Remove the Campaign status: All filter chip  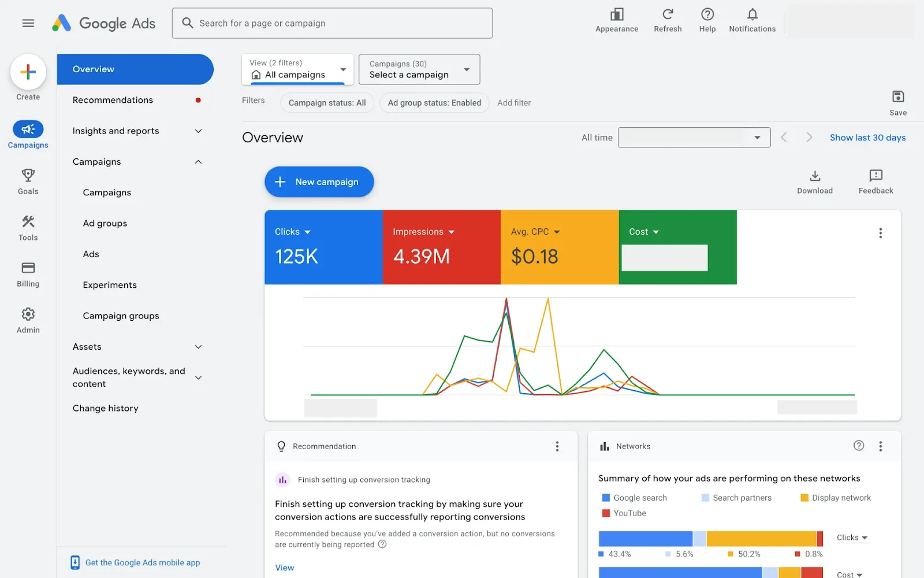pos(327,102)
